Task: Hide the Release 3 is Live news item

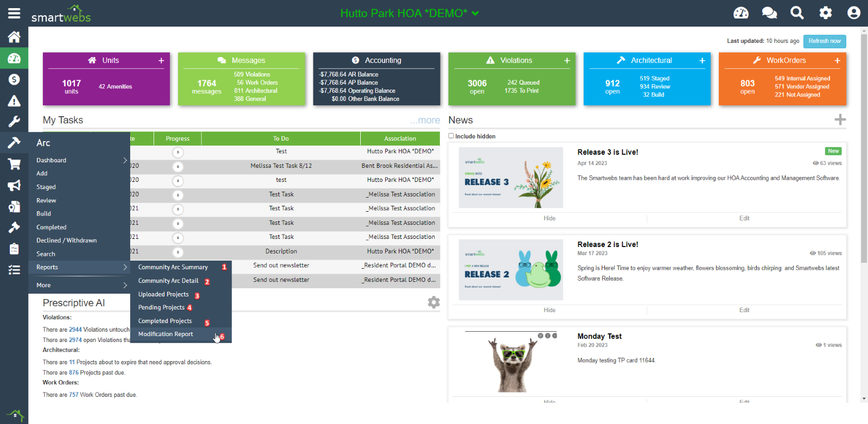Action: (550, 218)
